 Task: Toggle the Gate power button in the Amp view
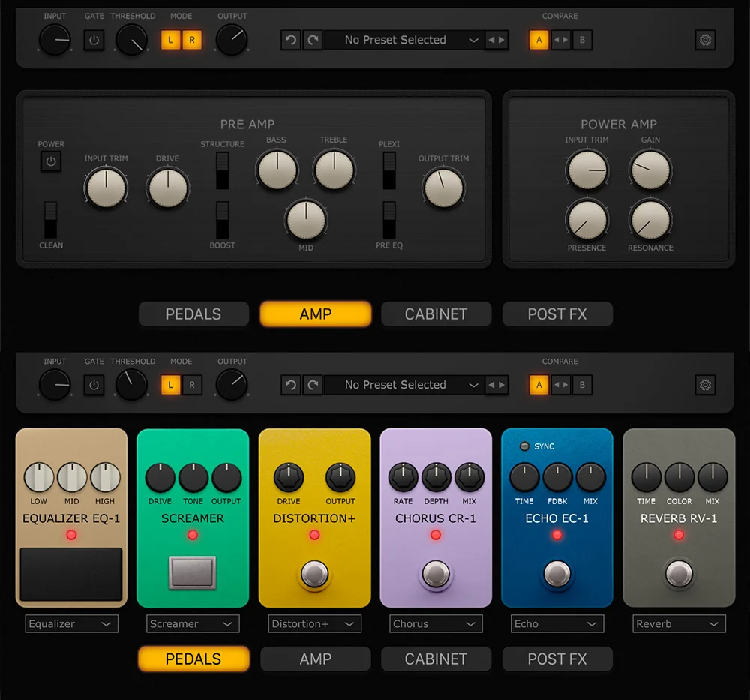[x=94, y=40]
